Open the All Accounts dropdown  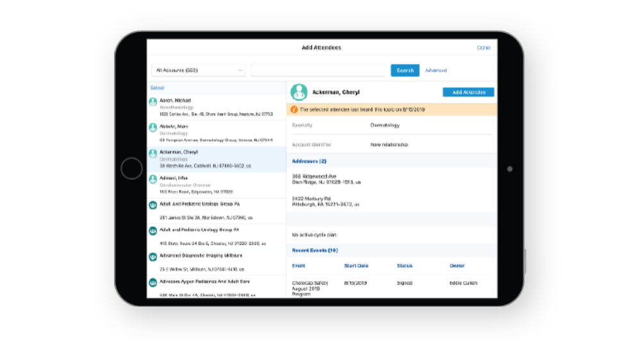pyautogui.click(x=198, y=71)
